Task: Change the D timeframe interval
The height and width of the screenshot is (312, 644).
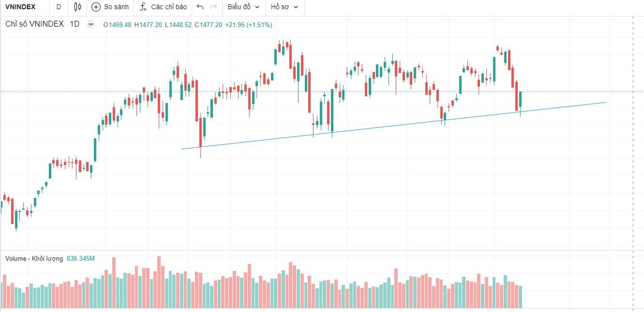Action: (58, 7)
